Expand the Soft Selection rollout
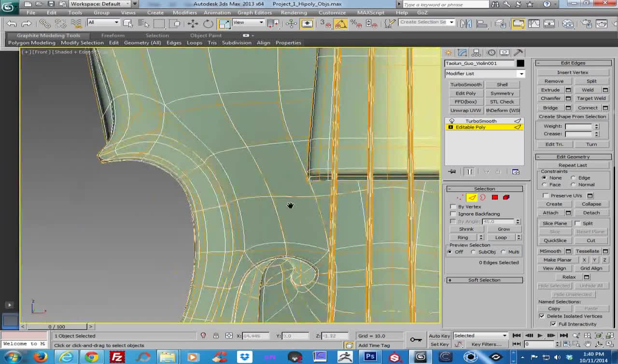 [484, 280]
